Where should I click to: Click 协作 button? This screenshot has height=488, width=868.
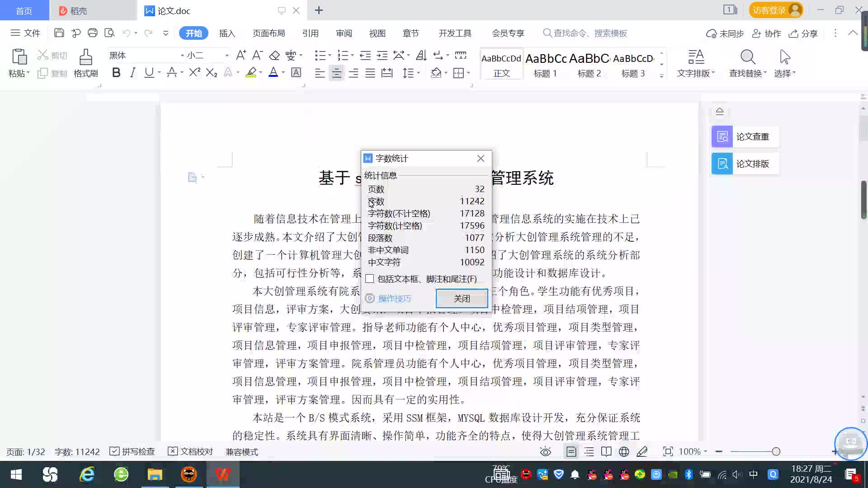click(766, 33)
